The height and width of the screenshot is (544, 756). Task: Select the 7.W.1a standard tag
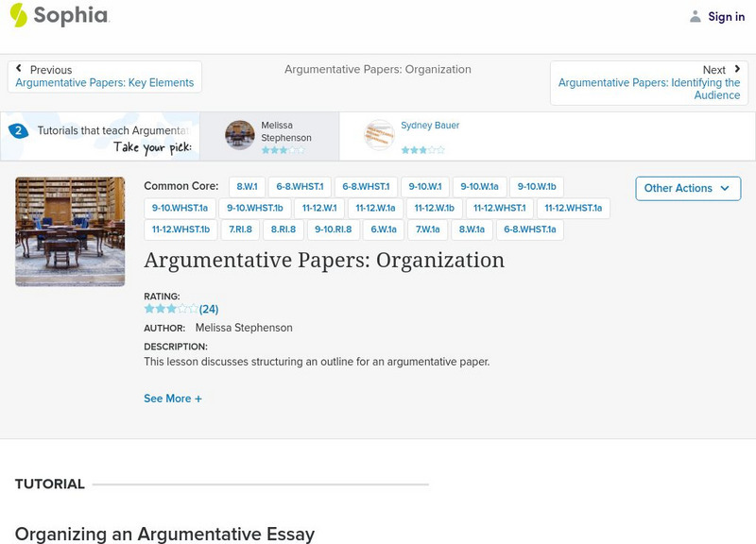tap(428, 229)
